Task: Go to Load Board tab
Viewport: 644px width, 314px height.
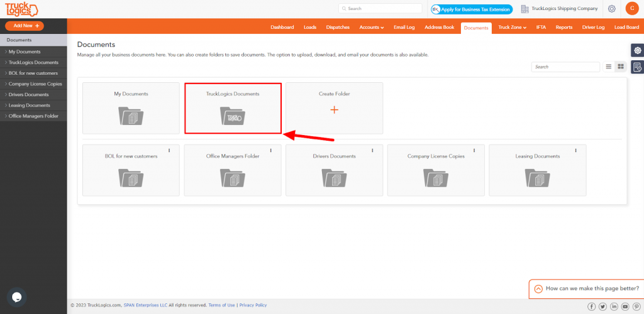Action: coord(626,28)
